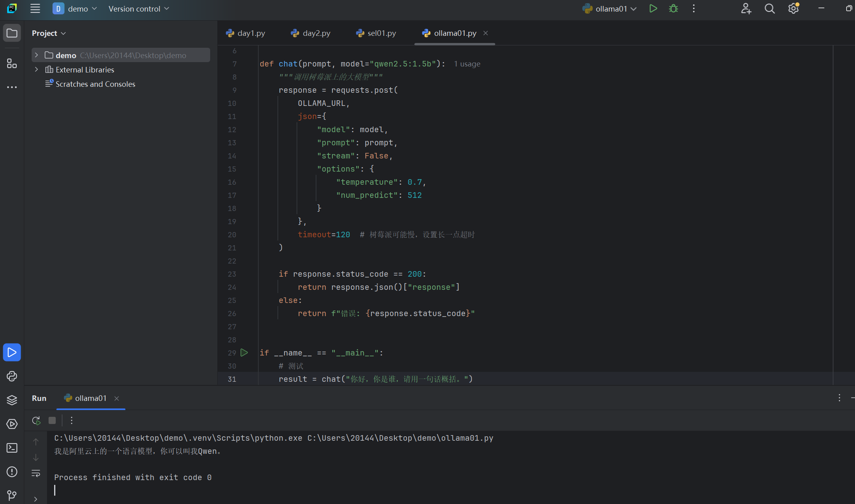The height and width of the screenshot is (504, 855).
Task: Toggle the Run tool window button
Action: (x=12, y=352)
